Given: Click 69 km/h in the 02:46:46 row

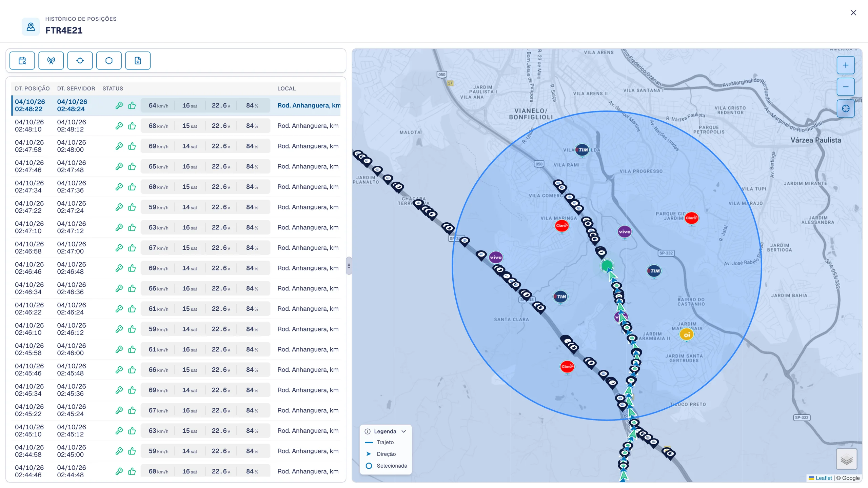Looking at the screenshot, I should coord(158,268).
